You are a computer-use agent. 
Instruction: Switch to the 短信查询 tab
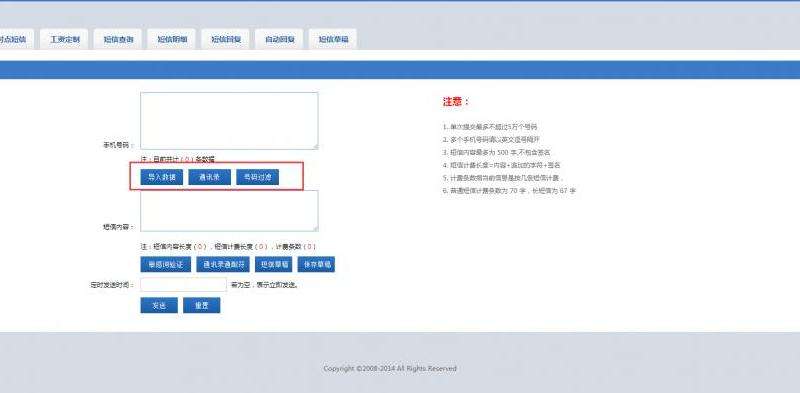(x=118, y=39)
